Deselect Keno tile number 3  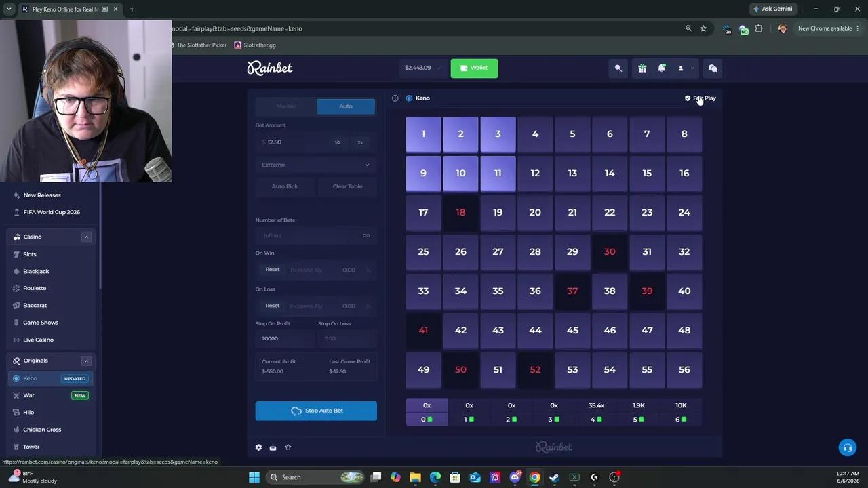pyautogui.click(x=498, y=134)
